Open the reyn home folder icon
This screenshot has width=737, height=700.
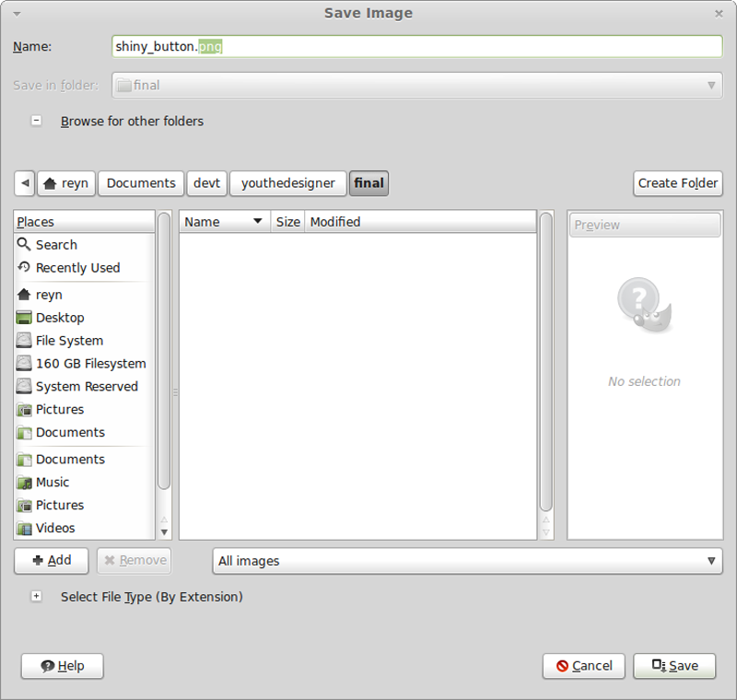[x=24, y=294]
